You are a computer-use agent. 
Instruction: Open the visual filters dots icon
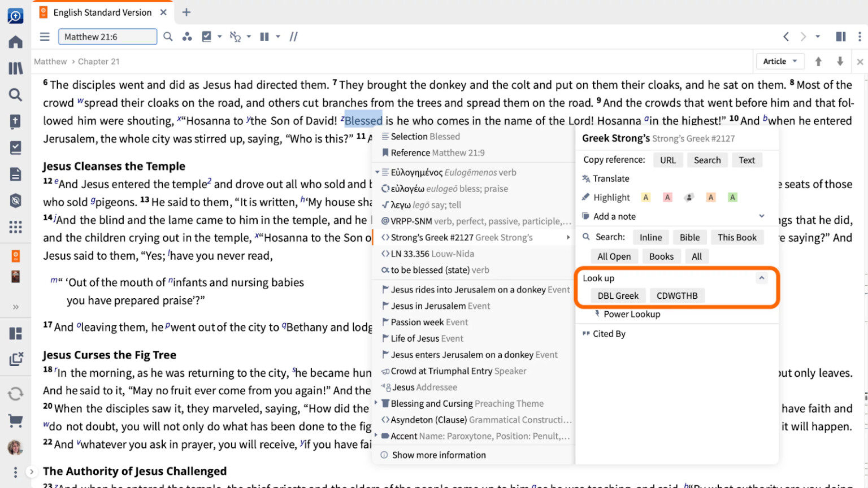187,37
